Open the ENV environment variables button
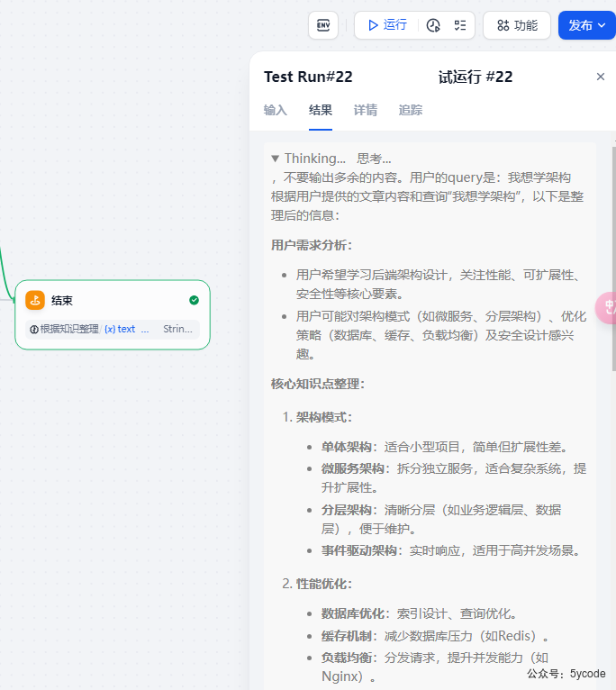 [x=323, y=25]
